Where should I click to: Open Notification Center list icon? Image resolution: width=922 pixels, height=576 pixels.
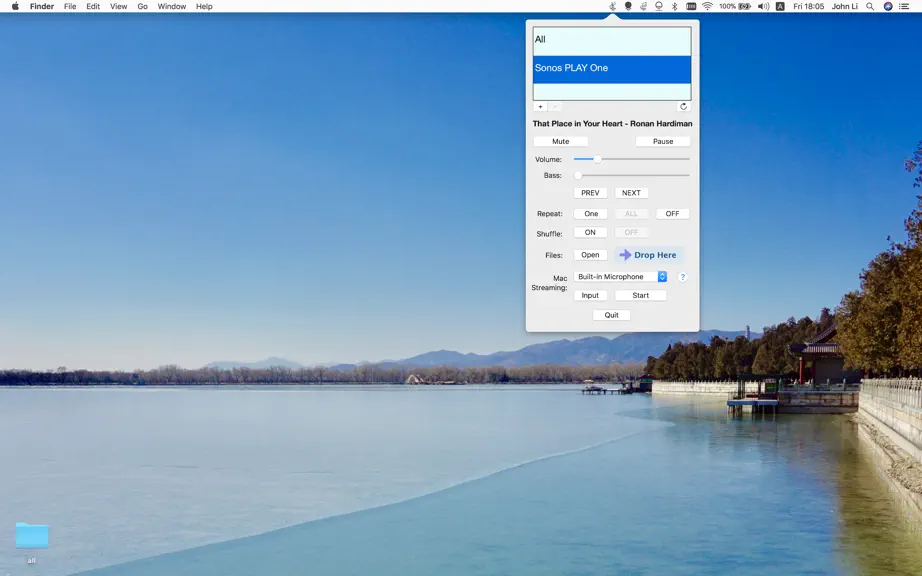click(x=904, y=6)
